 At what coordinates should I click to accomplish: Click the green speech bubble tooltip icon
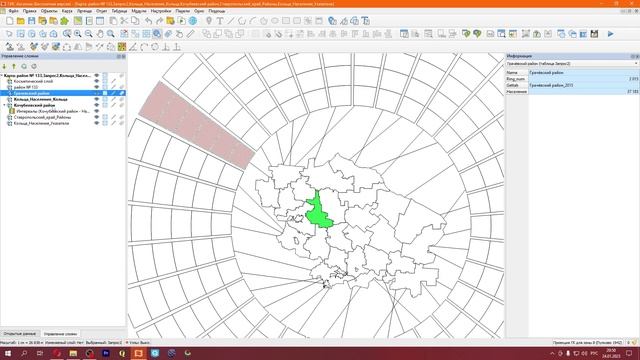point(477,34)
